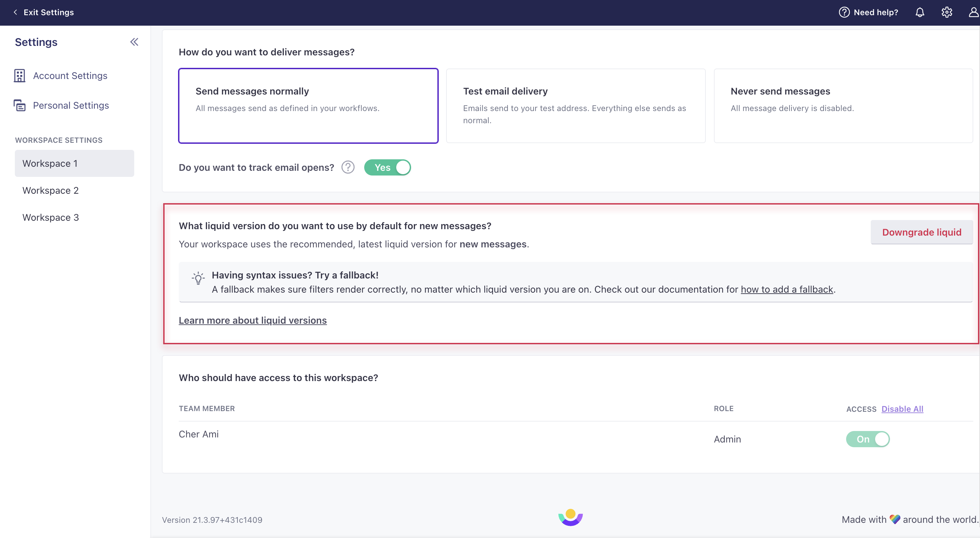Click the user profile icon

[971, 12]
